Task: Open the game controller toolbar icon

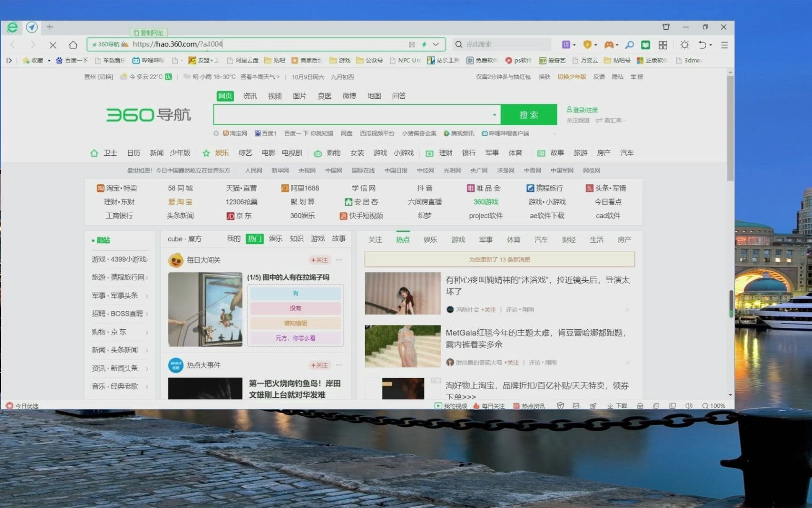Action: (609, 45)
